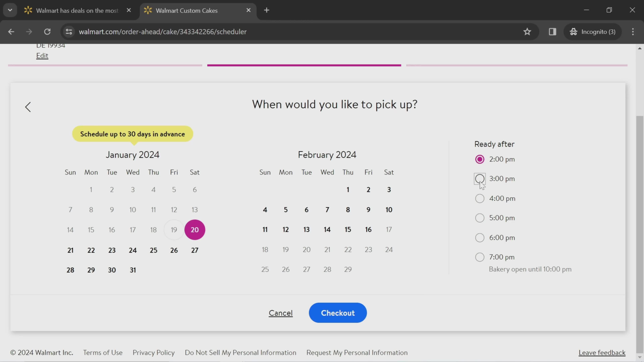Viewport: 644px width, 362px height.
Task: Open Chrome's three-dot menu
Action: (633, 32)
